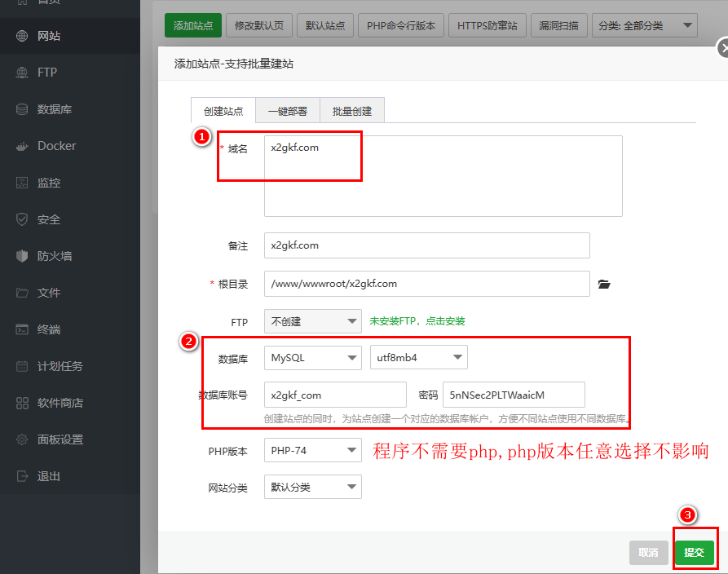Click the 域名 domain textarea
The width and height of the screenshot is (728, 574).
pos(443,176)
